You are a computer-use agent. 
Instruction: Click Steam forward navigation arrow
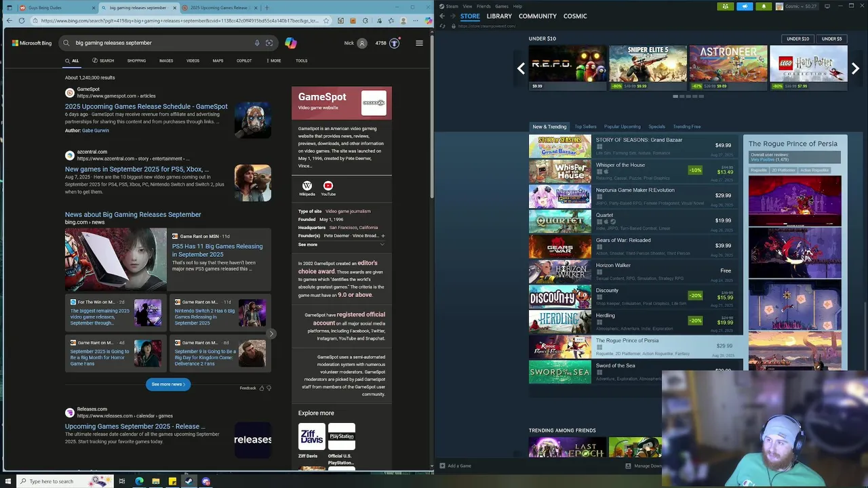pos(452,16)
